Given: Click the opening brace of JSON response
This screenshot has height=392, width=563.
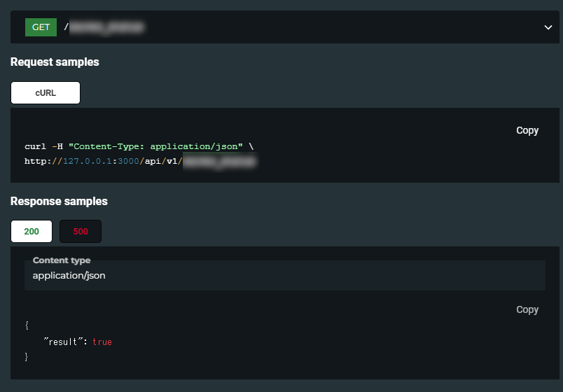Looking at the screenshot, I should [27, 325].
